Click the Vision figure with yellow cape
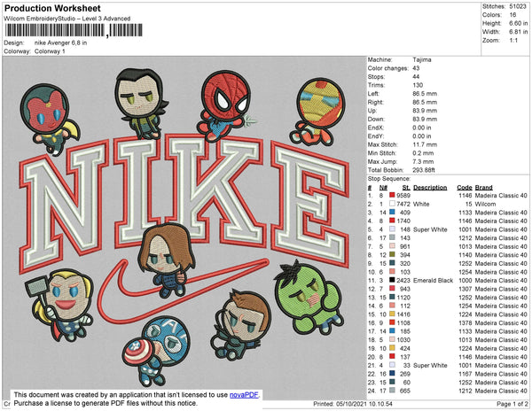Viewport: 532px width, 411px height. (49, 119)
